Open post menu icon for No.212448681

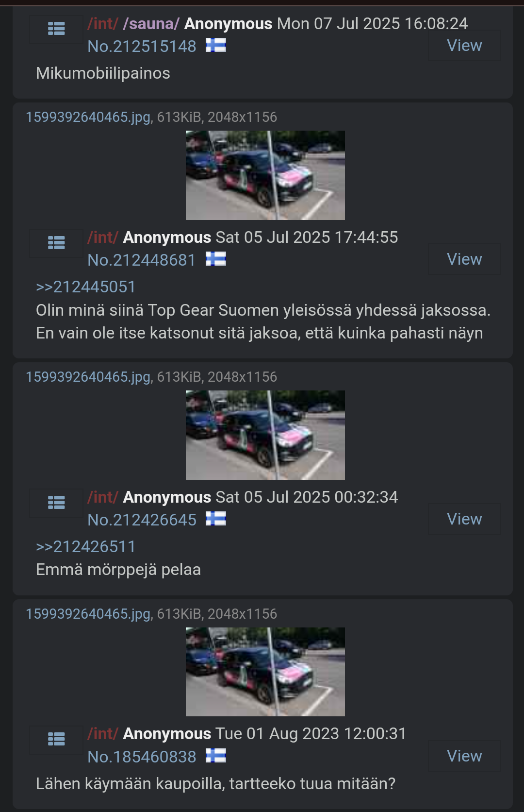coord(56,243)
